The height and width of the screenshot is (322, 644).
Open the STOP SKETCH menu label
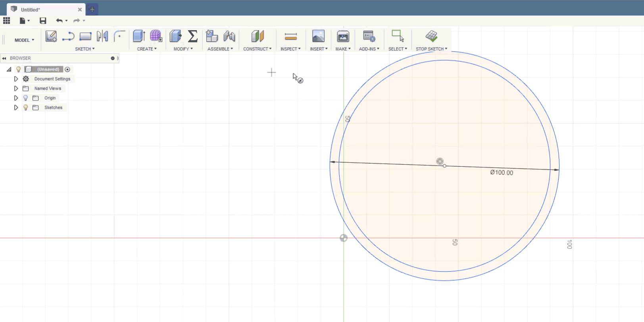coord(431,49)
